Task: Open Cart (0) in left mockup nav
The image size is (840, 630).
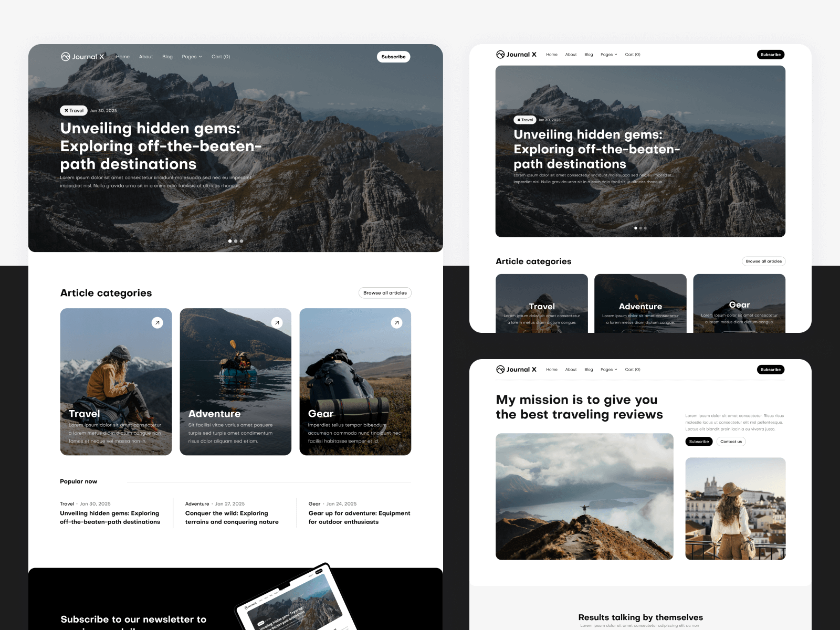Action: pos(220,57)
